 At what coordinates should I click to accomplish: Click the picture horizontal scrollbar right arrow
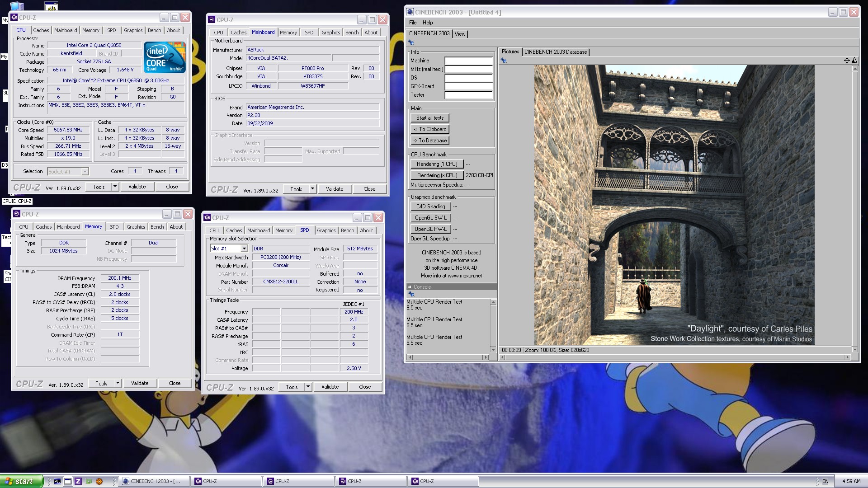(847, 357)
